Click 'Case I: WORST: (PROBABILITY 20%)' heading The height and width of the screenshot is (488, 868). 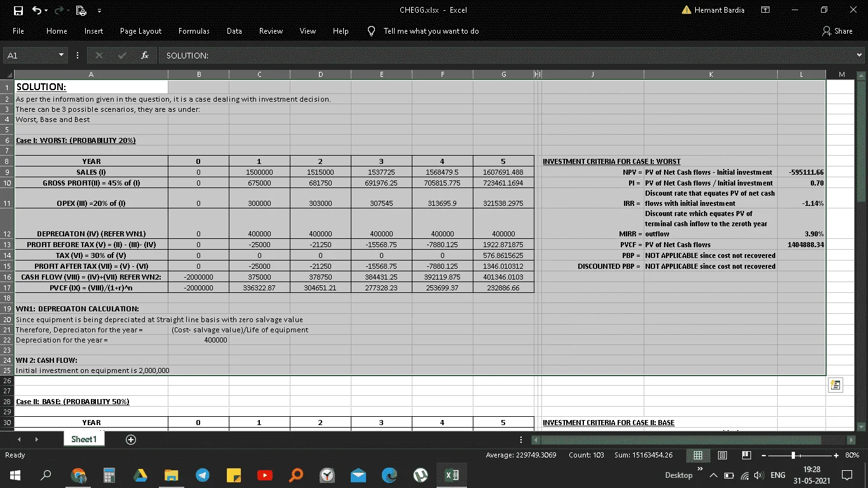(76, 140)
